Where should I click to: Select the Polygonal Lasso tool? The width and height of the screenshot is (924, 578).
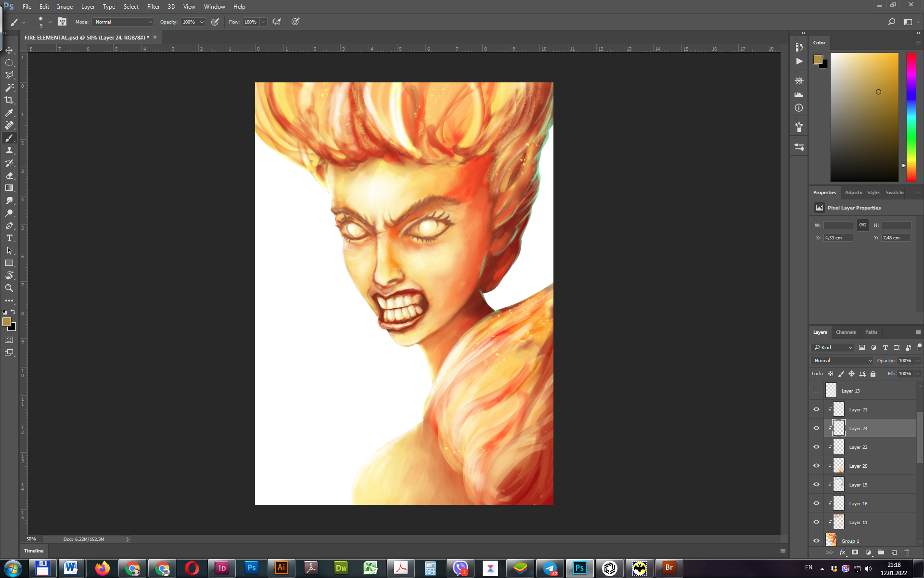point(9,75)
